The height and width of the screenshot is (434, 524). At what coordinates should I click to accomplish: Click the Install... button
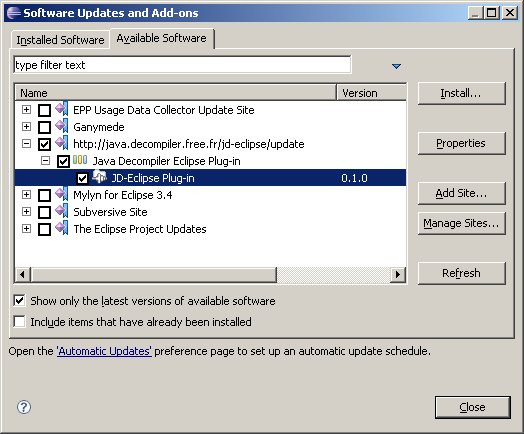pos(462,93)
